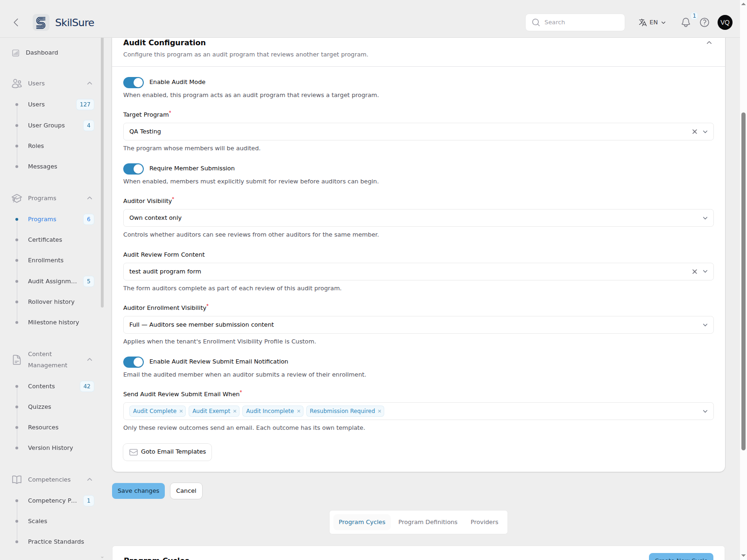Click Goto Email Templates button

tap(168, 452)
